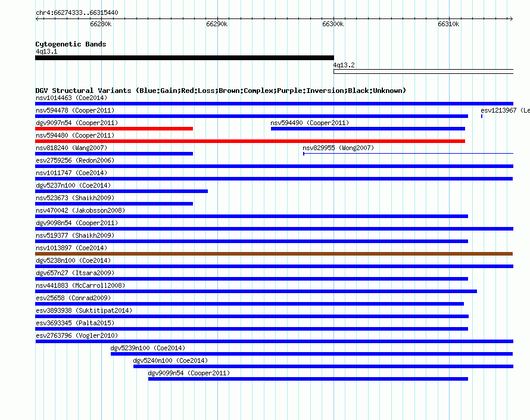The image size is (530, 420).
Task: Click the 66310k ruler position
Action: pyautogui.click(x=448, y=24)
